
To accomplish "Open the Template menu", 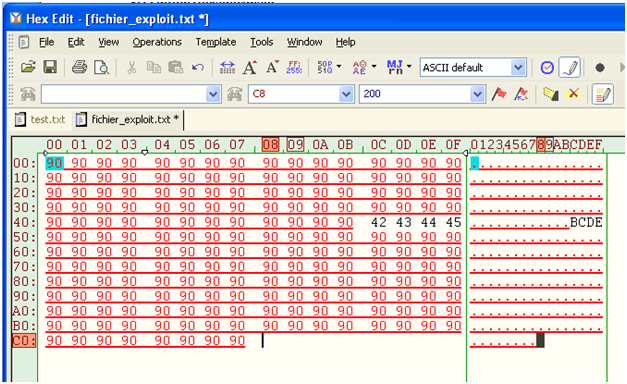I will click(216, 42).
